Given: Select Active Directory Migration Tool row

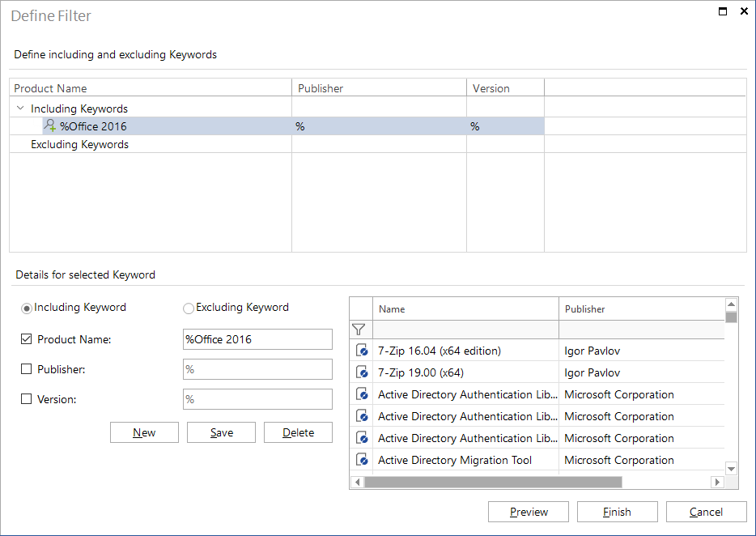Looking at the screenshot, I should pos(537,460).
